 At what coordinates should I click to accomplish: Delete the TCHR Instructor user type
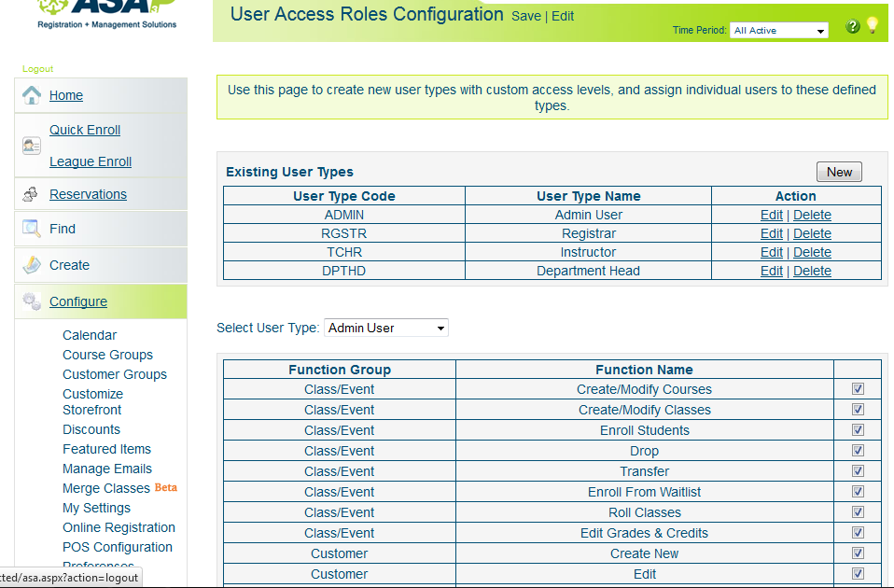pyautogui.click(x=812, y=252)
